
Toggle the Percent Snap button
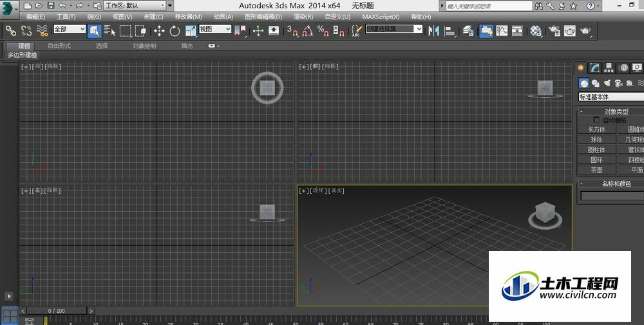(323, 31)
